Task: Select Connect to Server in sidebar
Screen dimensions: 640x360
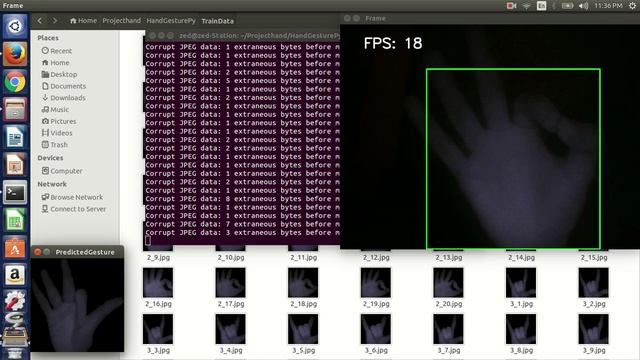Action: [74, 209]
